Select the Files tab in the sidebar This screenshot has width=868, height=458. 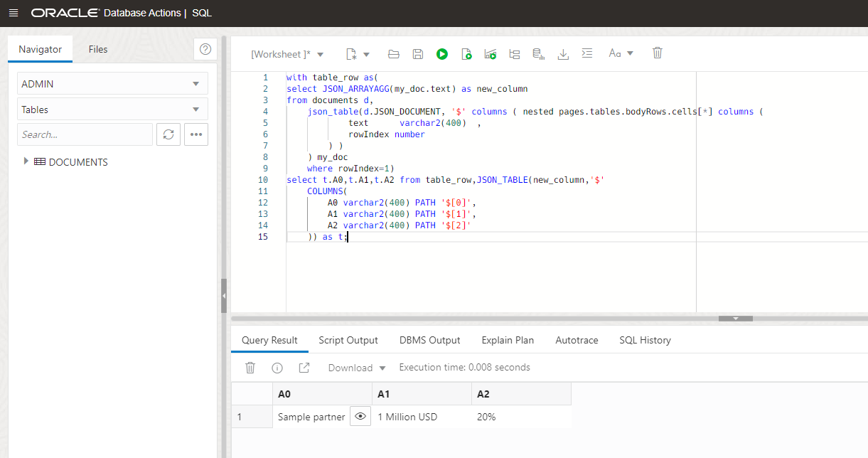[97, 49]
